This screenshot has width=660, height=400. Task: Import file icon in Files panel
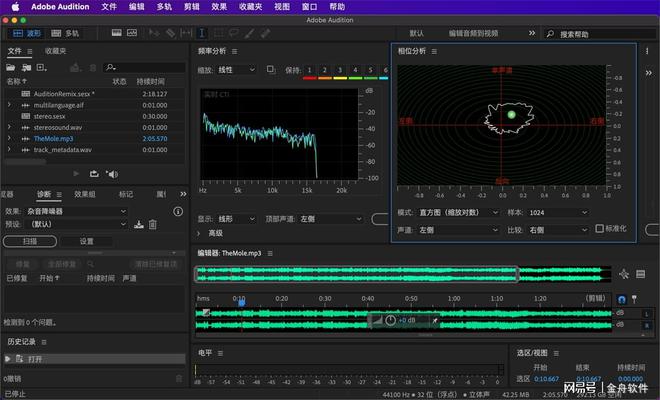(26, 67)
